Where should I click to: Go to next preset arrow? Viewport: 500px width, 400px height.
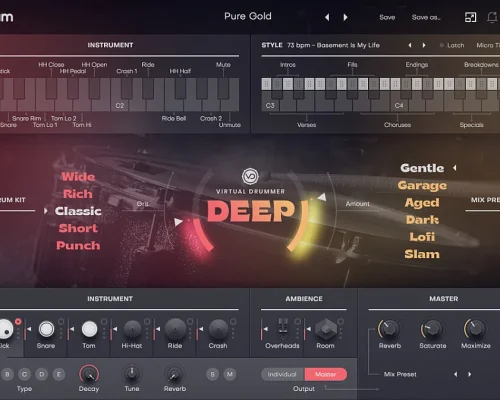[x=345, y=17]
